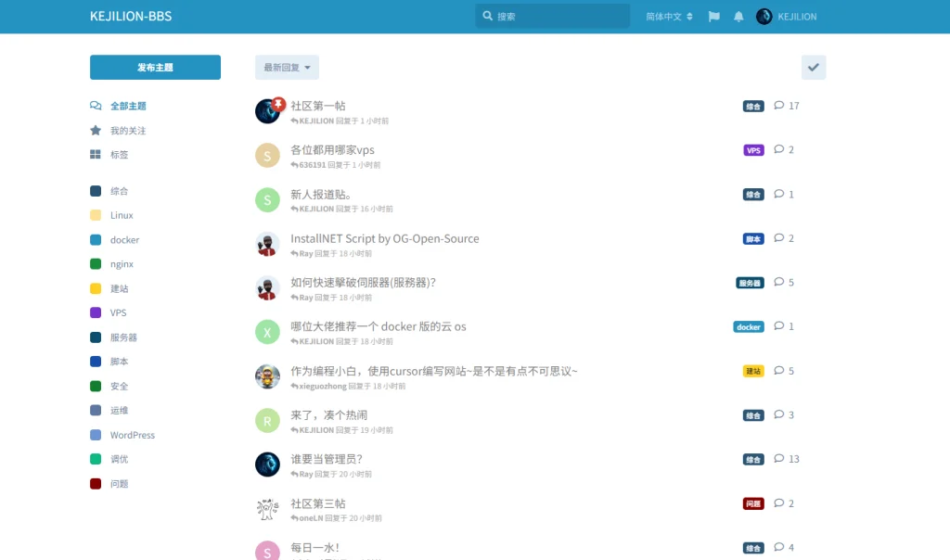This screenshot has width=950, height=560.
Task: Click the flag icon in the top navbar
Action: coord(713,16)
